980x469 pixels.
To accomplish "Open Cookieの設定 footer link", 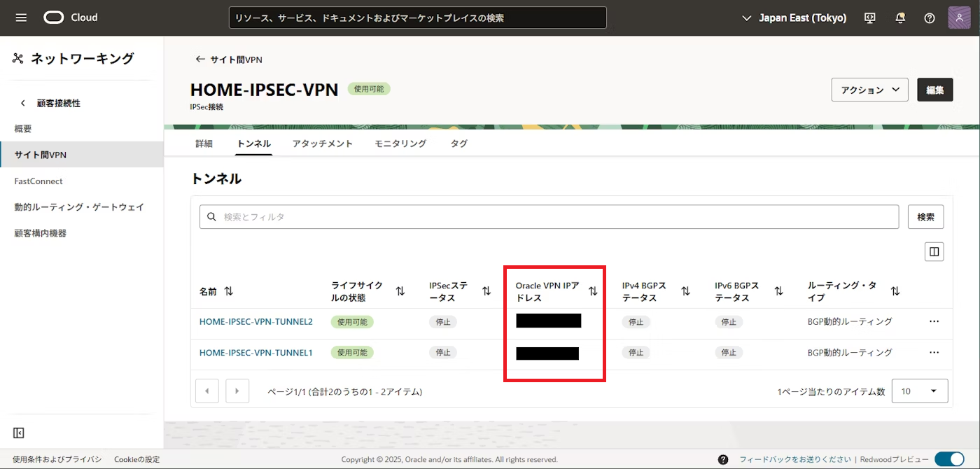I will coord(137,459).
